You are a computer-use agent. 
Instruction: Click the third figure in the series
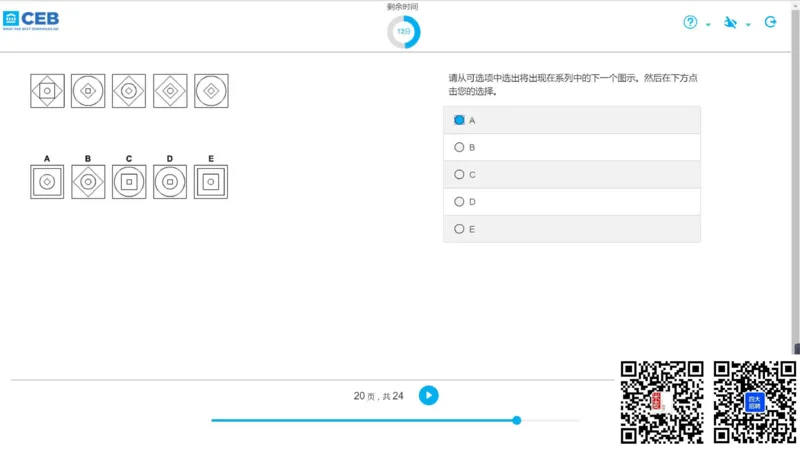click(x=129, y=91)
